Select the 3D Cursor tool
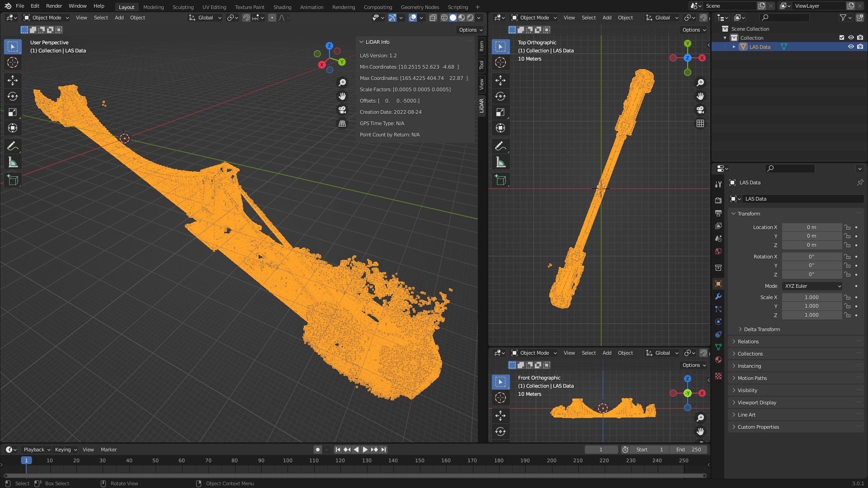 click(13, 62)
